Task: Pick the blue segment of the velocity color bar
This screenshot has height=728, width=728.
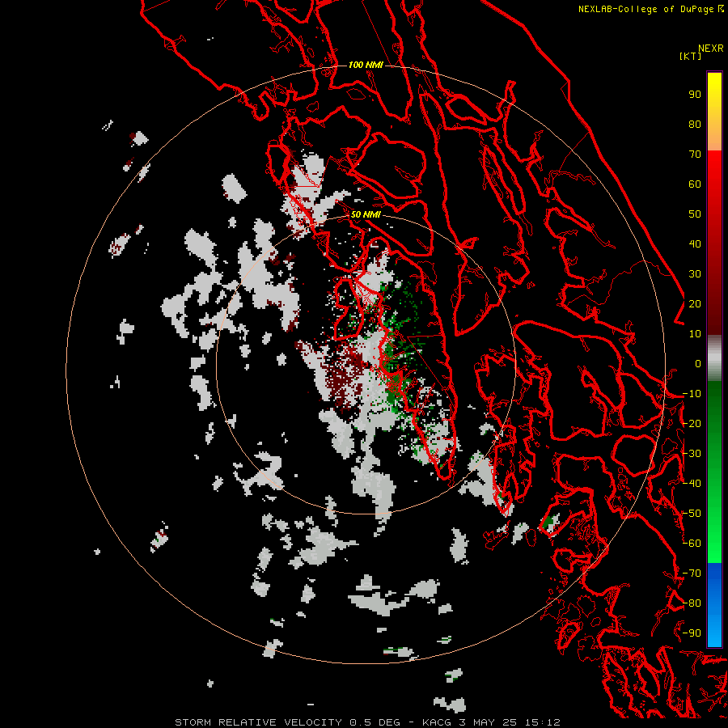Action: coord(714,604)
